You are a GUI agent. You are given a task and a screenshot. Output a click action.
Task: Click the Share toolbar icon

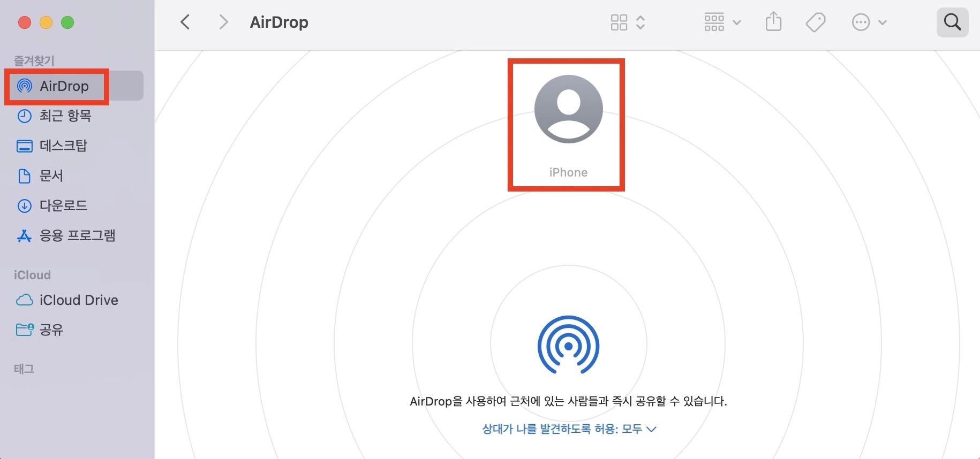tap(773, 22)
